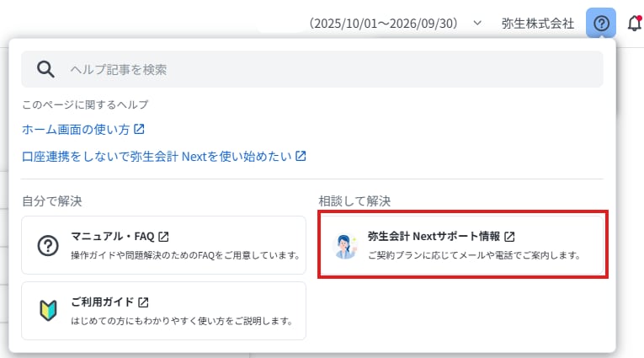Viewport: 644px width, 358px height.
Task: Click the question mark icon in FAQ card
Action: [x=48, y=246]
